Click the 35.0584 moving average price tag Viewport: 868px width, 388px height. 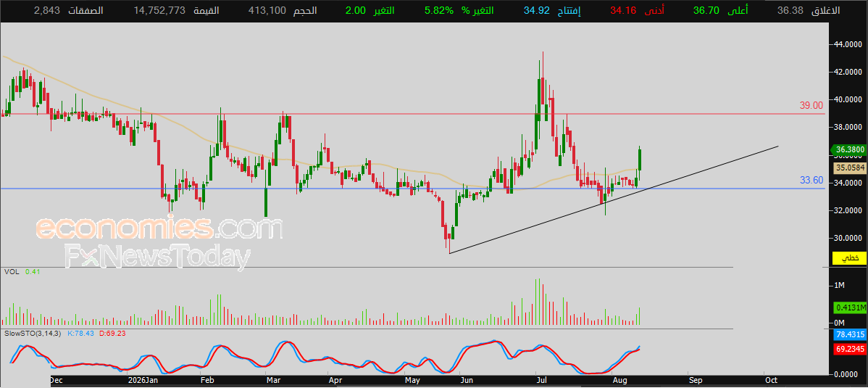point(849,167)
